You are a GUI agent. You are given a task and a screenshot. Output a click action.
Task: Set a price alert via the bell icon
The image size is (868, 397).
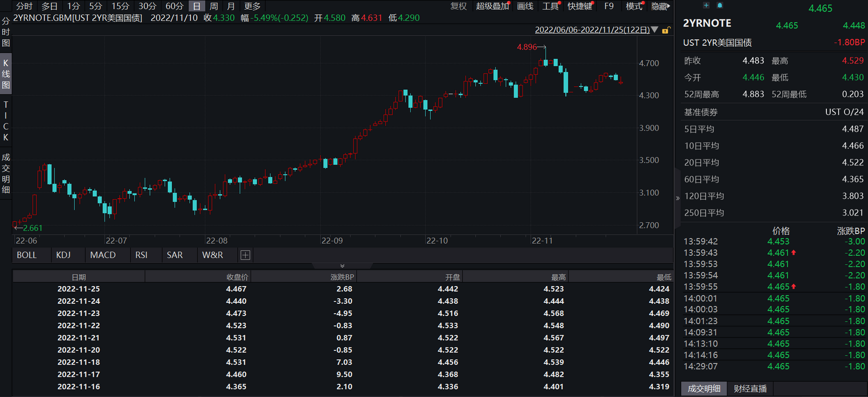(720, 5)
